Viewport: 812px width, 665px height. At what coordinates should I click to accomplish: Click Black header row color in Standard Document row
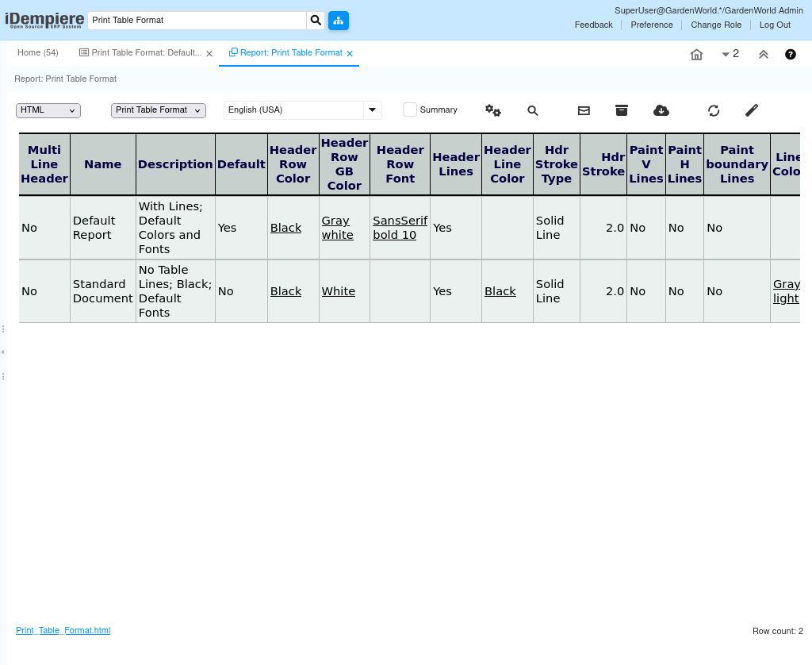click(x=285, y=291)
